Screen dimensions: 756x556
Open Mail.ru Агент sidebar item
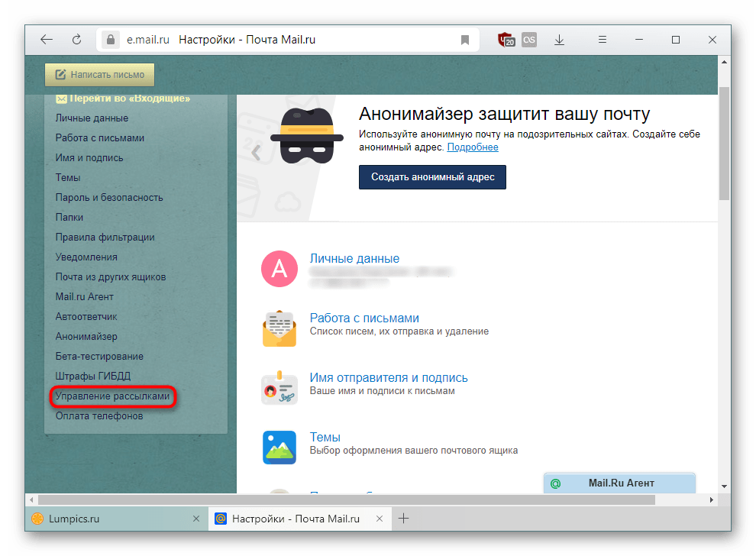click(x=84, y=296)
